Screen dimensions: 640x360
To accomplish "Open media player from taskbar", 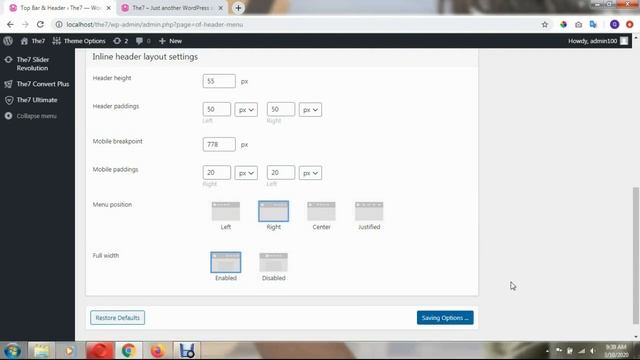I will click(69, 351).
